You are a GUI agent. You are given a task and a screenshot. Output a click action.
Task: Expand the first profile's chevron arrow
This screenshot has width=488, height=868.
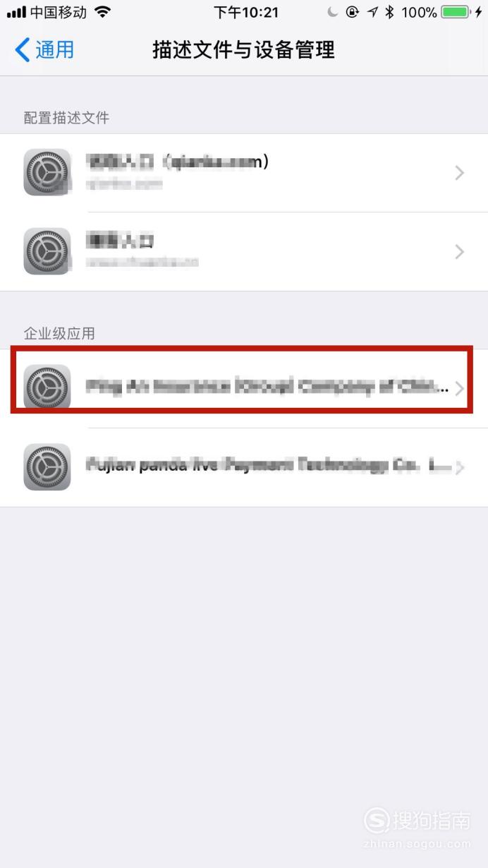(x=460, y=173)
